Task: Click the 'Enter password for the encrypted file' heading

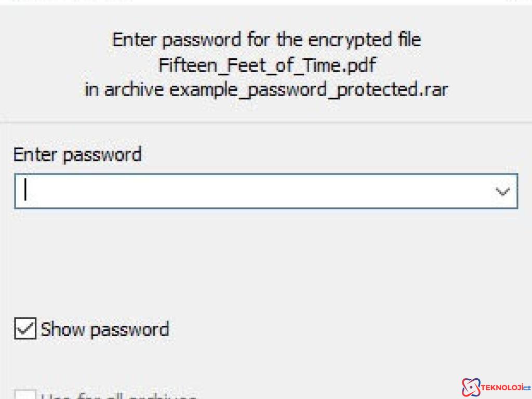Action: [x=266, y=40]
